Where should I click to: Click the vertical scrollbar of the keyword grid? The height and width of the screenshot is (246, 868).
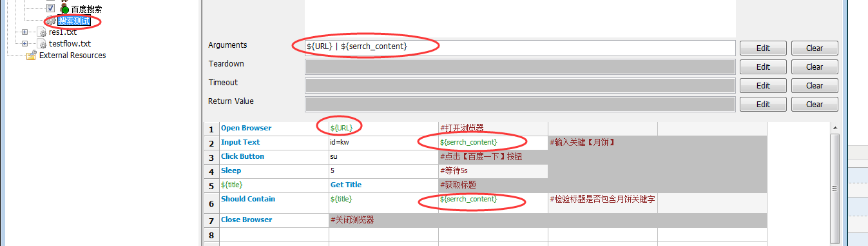835,184
